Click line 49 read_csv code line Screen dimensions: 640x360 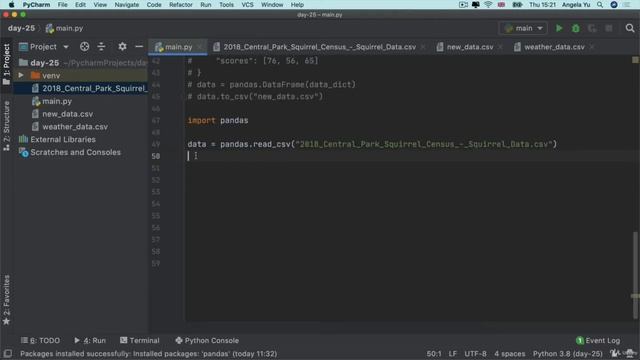(372, 144)
